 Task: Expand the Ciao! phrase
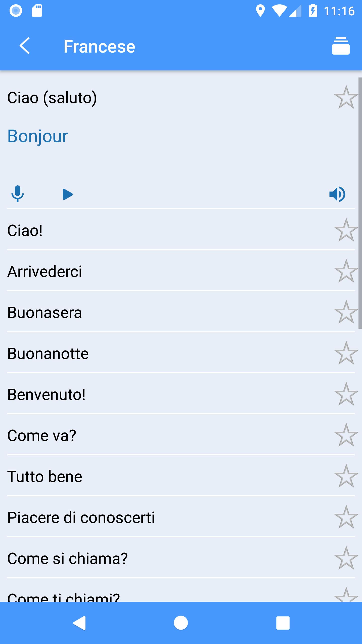point(181,230)
